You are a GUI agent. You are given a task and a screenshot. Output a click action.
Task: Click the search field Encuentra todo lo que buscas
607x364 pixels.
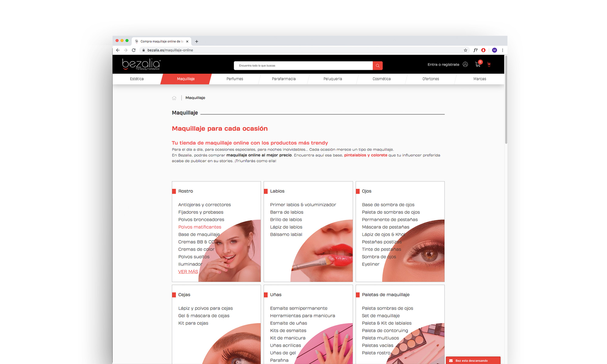tap(303, 66)
